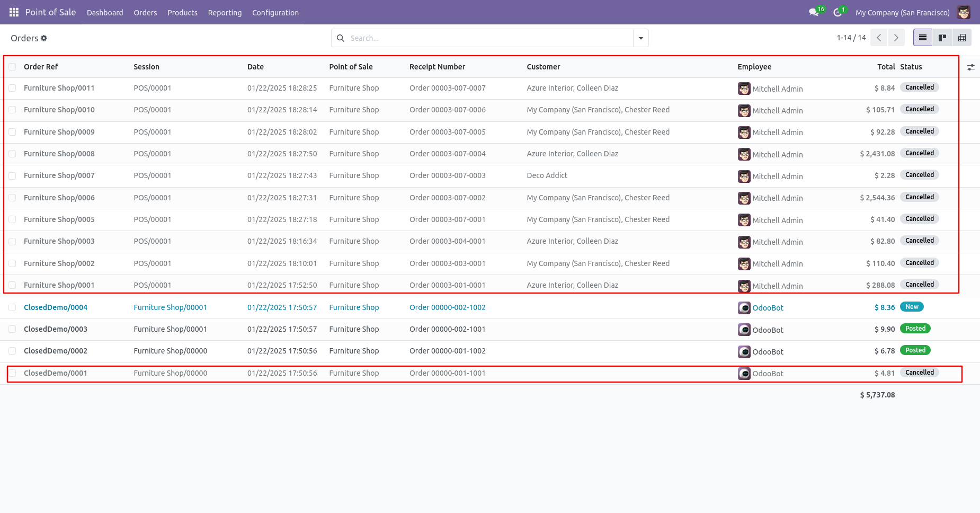The width and height of the screenshot is (980, 513).
Task: Click OdooBot avatar in ClosedDemo/0003 row
Action: (744, 330)
